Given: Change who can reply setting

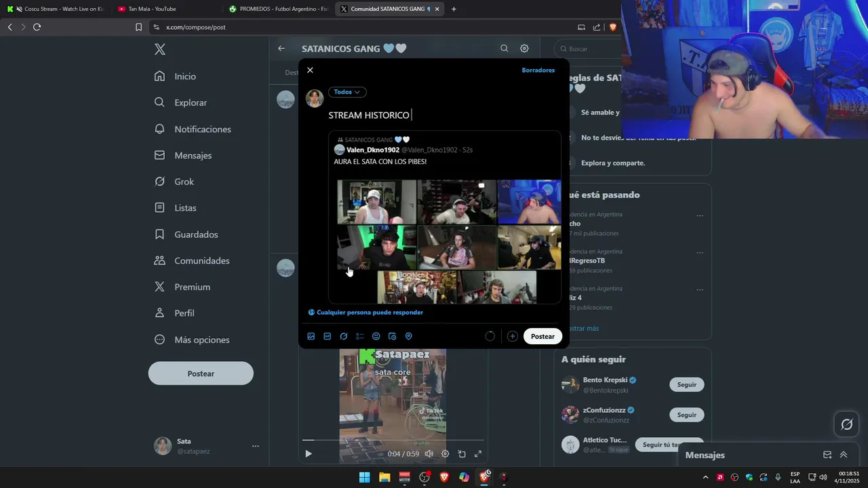Looking at the screenshot, I should pyautogui.click(x=366, y=312).
